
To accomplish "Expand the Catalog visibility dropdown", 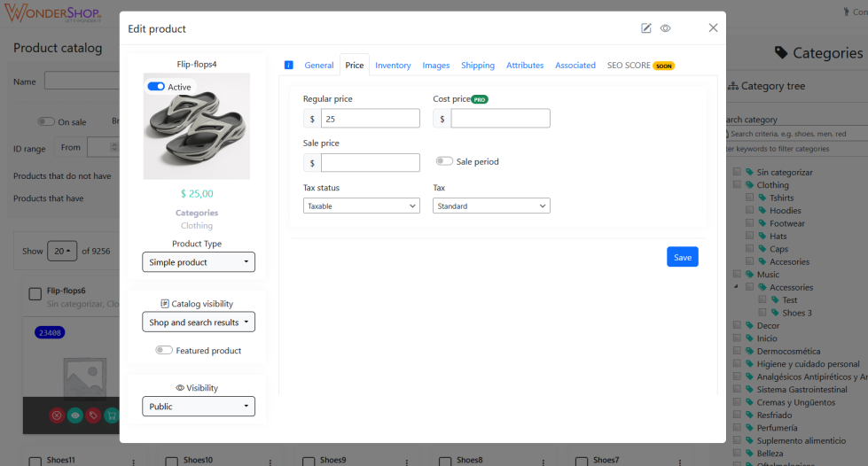I will [x=199, y=322].
